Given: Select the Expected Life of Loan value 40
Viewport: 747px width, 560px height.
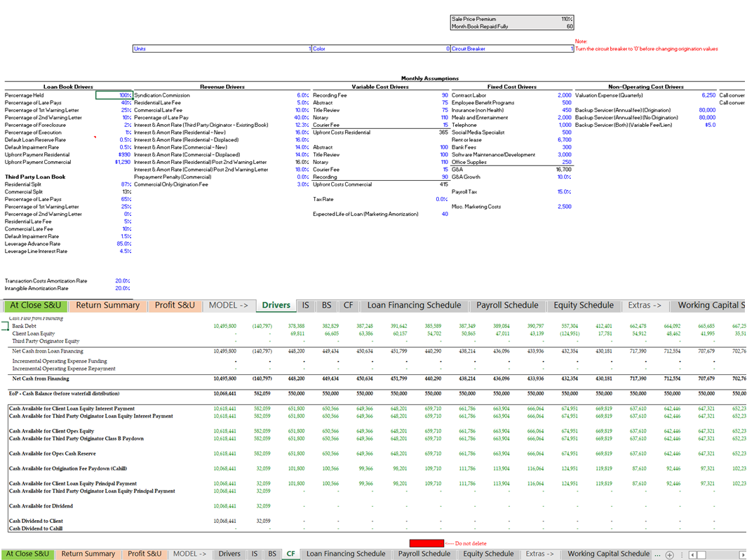Looking at the screenshot, I should [x=445, y=214].
